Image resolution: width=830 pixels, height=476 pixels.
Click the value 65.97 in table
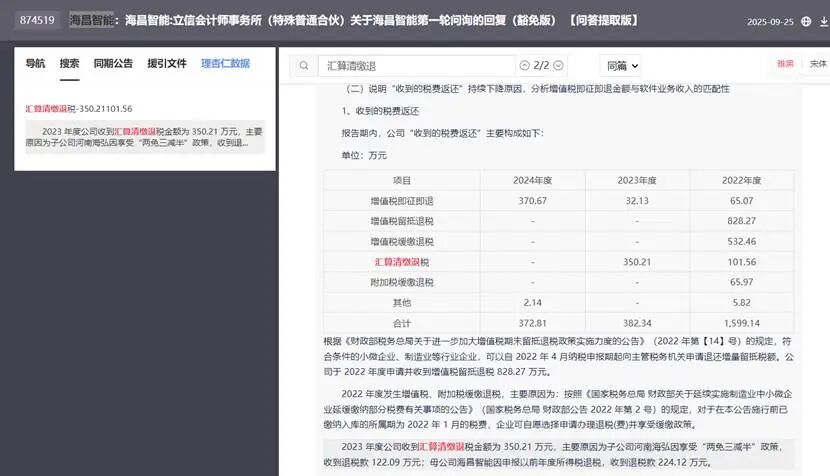tap(742, 283)
